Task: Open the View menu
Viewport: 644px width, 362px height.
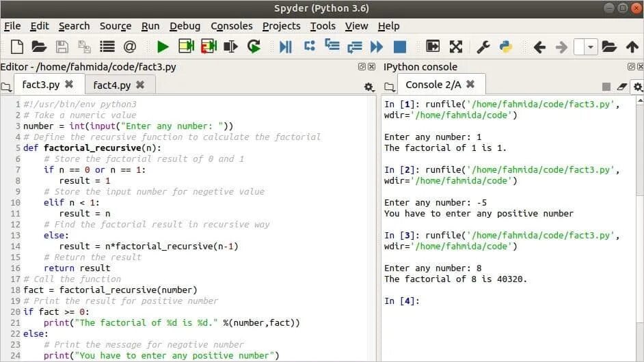Action: click(356, 26)
